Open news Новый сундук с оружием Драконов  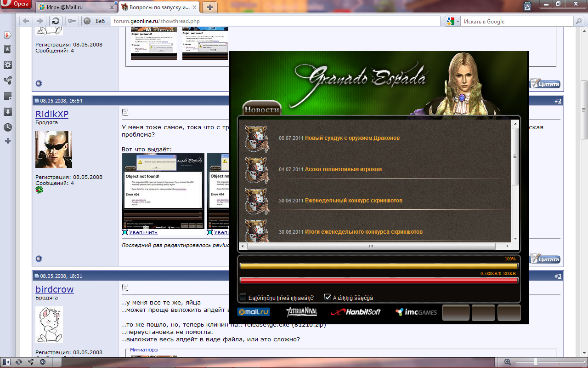tap(352, 138)
